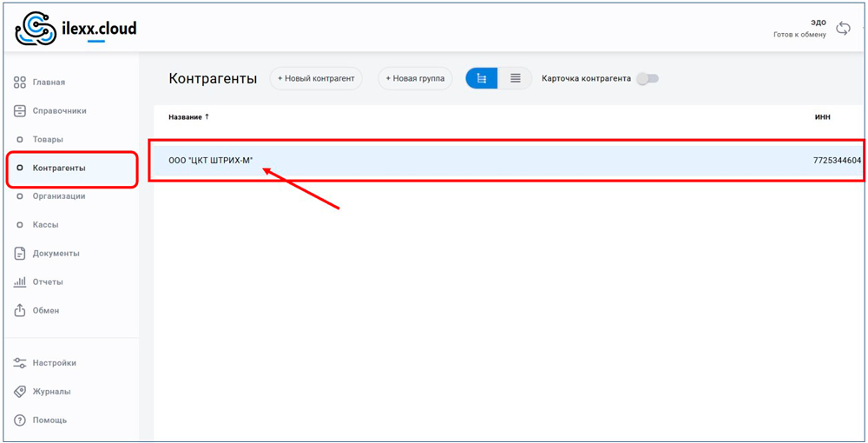Click the Помощь question mark icon
868x443 pixels.
pos(20,420)
